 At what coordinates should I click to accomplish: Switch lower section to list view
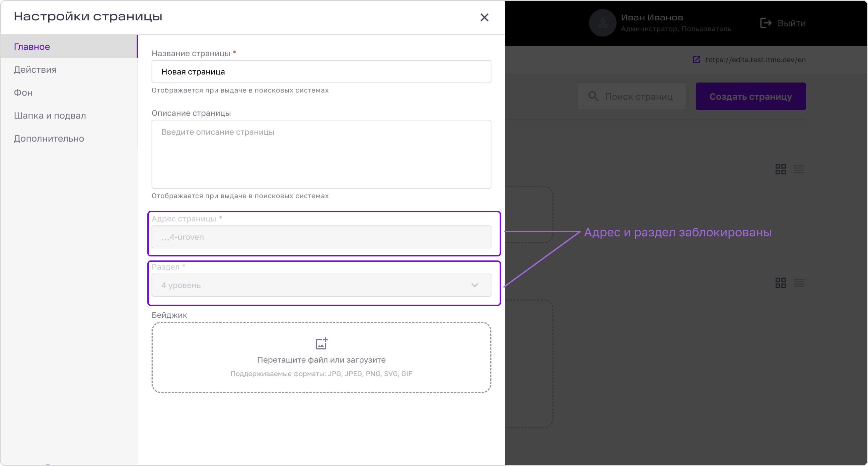tap(799, 283)
